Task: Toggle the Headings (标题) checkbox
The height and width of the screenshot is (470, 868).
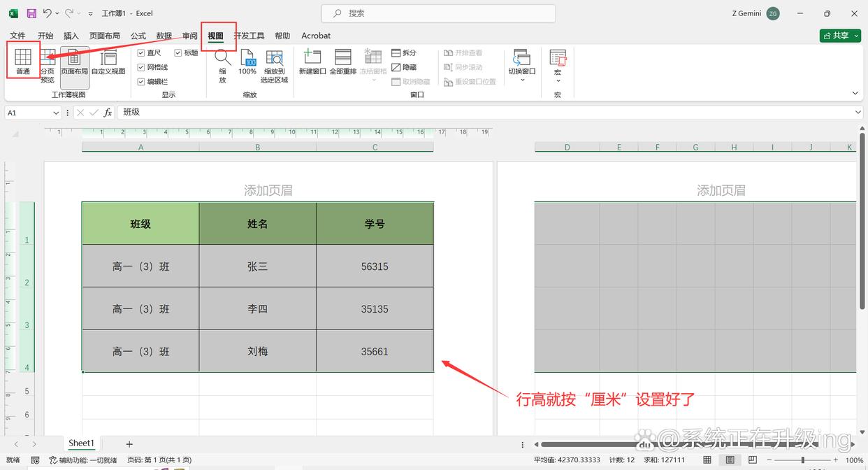Action: [x=187, y=53]
